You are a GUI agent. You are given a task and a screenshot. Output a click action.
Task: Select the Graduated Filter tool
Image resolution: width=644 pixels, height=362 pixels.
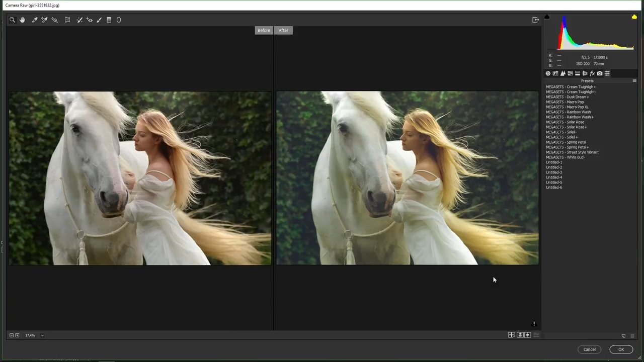tap(109, 20)
